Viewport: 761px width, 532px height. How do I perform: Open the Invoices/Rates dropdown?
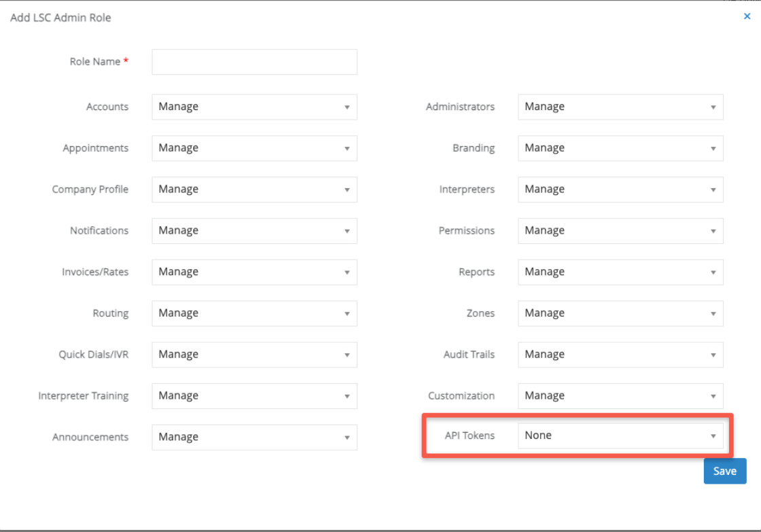click(254, 272)
